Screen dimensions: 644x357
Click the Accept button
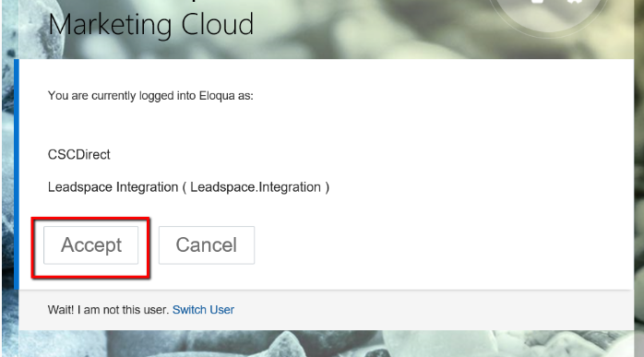(90, 245)
